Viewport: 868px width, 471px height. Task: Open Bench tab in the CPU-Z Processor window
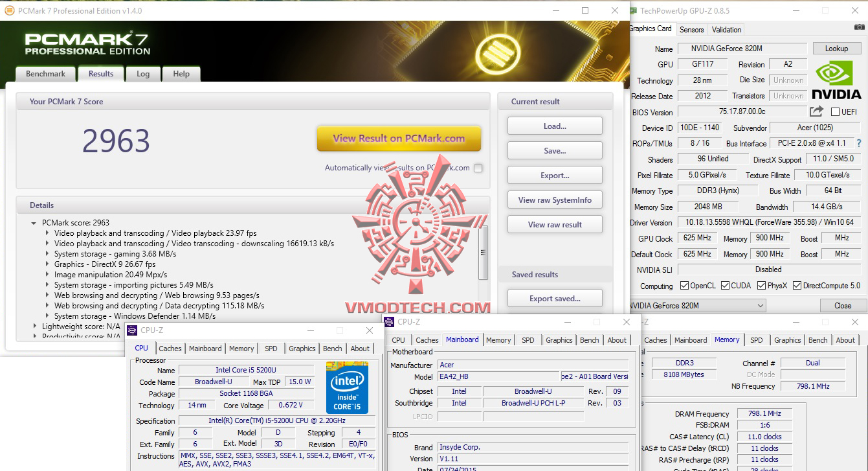point(333,349)
